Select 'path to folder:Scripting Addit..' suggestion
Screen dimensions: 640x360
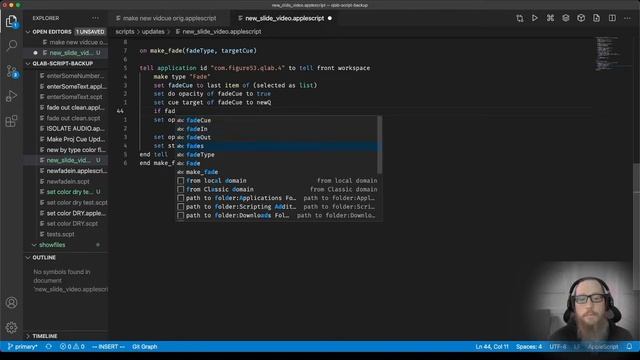point(277,207)
